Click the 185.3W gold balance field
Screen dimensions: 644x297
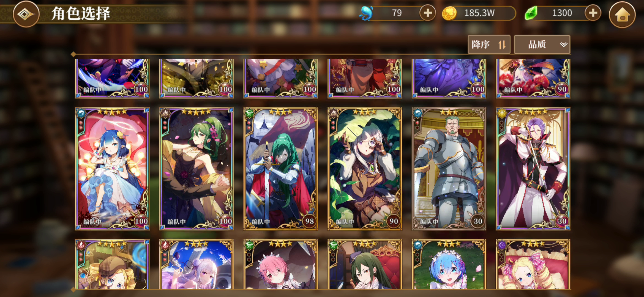[479, 13]
